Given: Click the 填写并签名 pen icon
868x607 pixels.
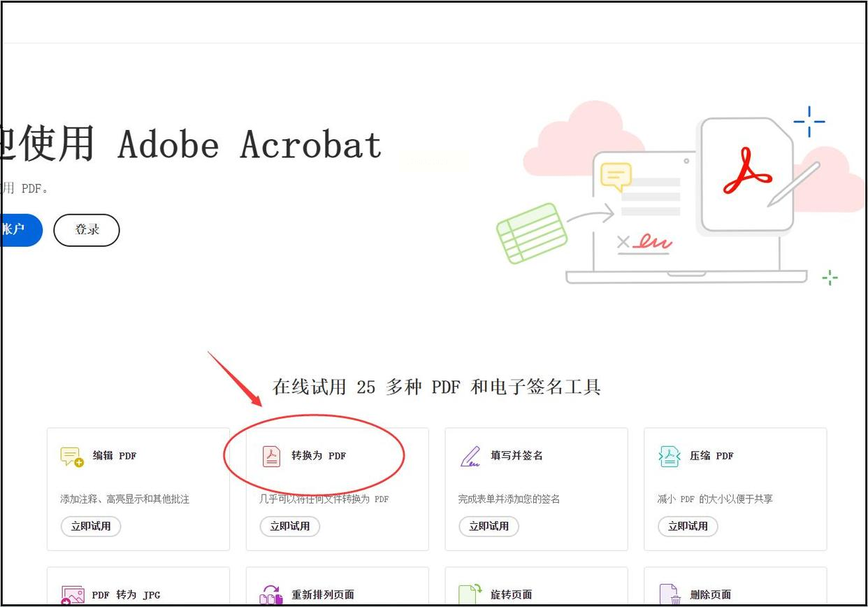Looking at the screenshot, I should coord(470,456).
